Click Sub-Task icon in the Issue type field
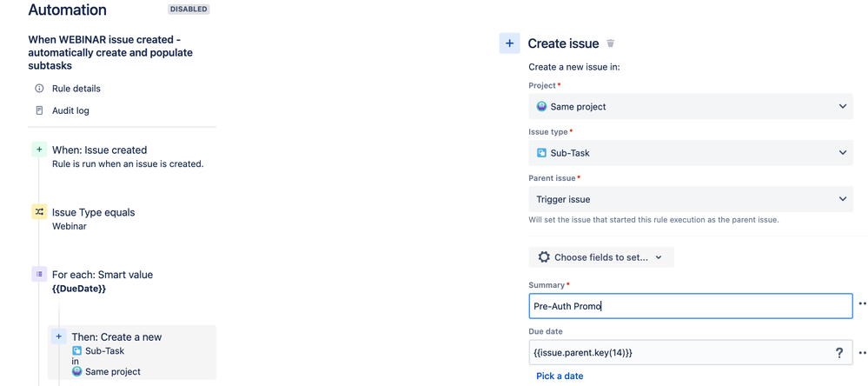 coord(541,152)
